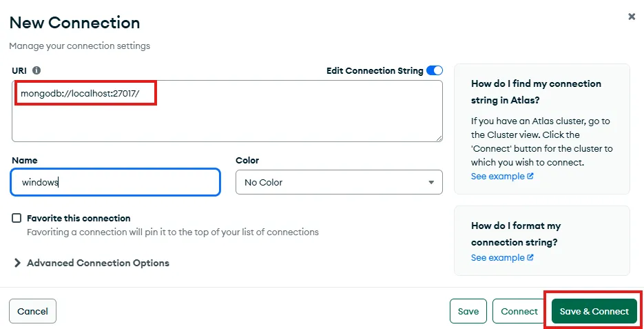The width and height of the screenshot is (644, 329).
Task: Click inside the URI connection string box
Action: tap(227, 117)
